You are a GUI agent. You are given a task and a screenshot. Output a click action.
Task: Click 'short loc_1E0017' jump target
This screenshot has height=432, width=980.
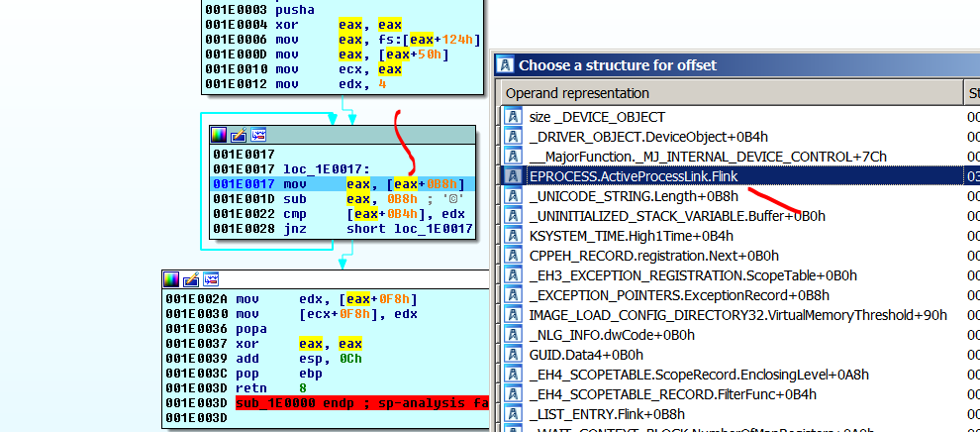[409, 229]
